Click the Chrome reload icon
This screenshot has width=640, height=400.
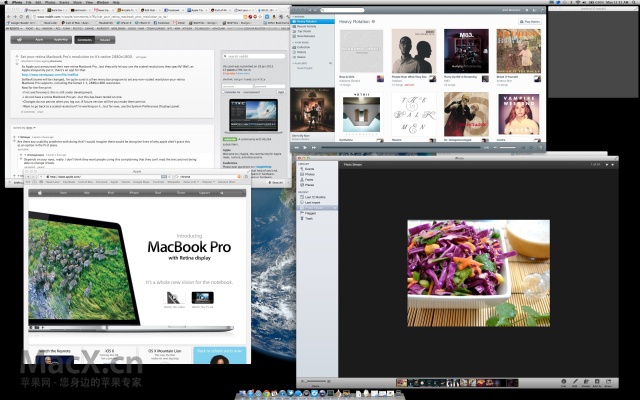click(x=22, y=17)
